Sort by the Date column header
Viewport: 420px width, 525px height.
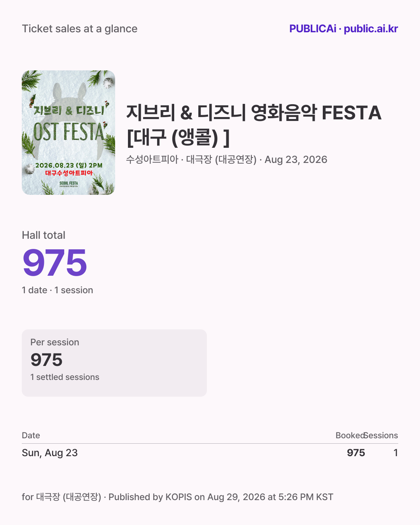[x=31, y=436]
